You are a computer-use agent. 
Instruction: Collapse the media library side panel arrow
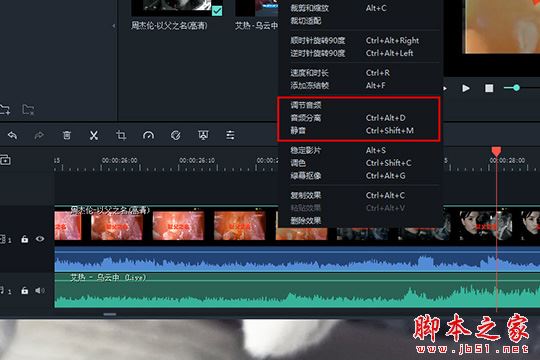pos(114,26)
